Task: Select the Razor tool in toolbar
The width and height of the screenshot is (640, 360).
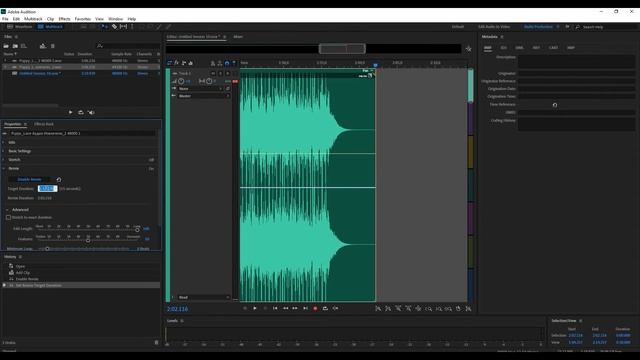Action: pyautogui.click(x=114, y=27)
